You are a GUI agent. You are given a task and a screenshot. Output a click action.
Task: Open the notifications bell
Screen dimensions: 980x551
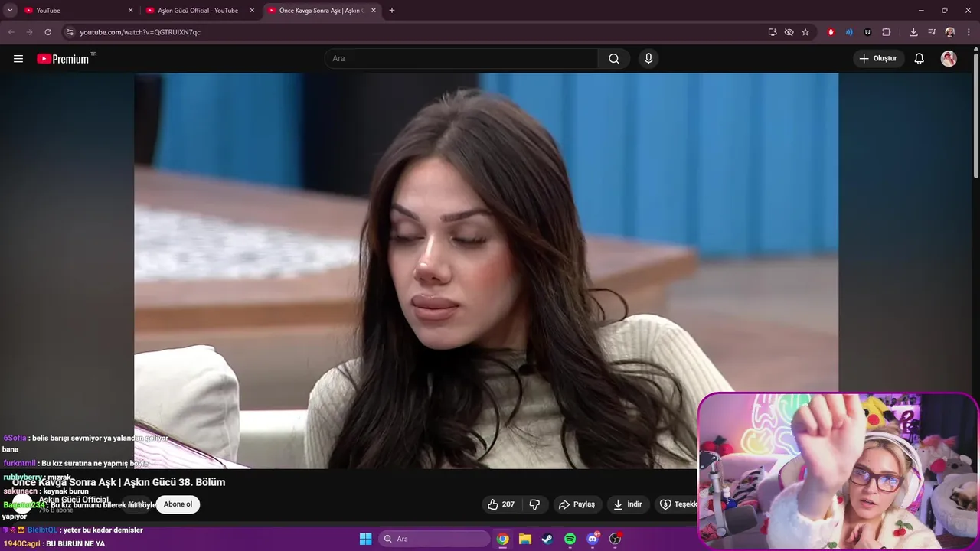pyautogui.click(x=920, y=59)
